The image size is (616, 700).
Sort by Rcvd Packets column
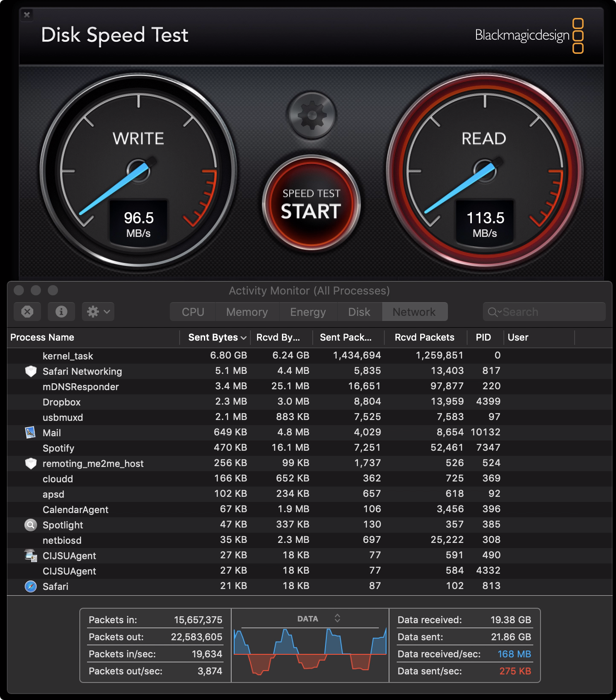tap(425, 337)
